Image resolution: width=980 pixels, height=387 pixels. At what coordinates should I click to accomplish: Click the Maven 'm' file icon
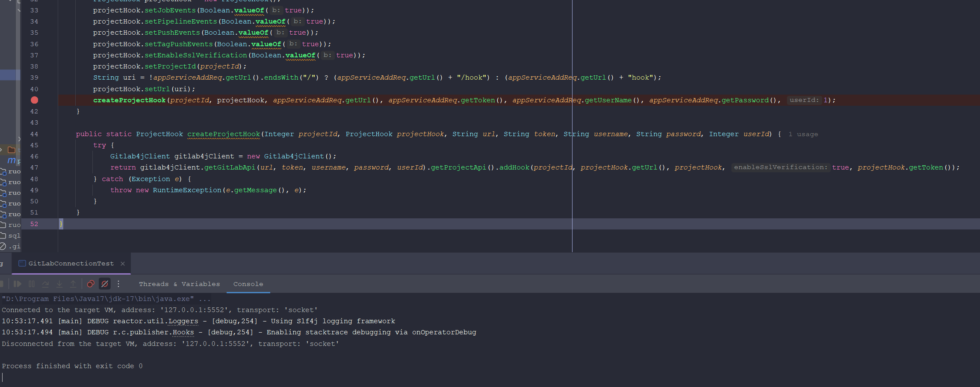pyautogui.click(x=12, y=161)
